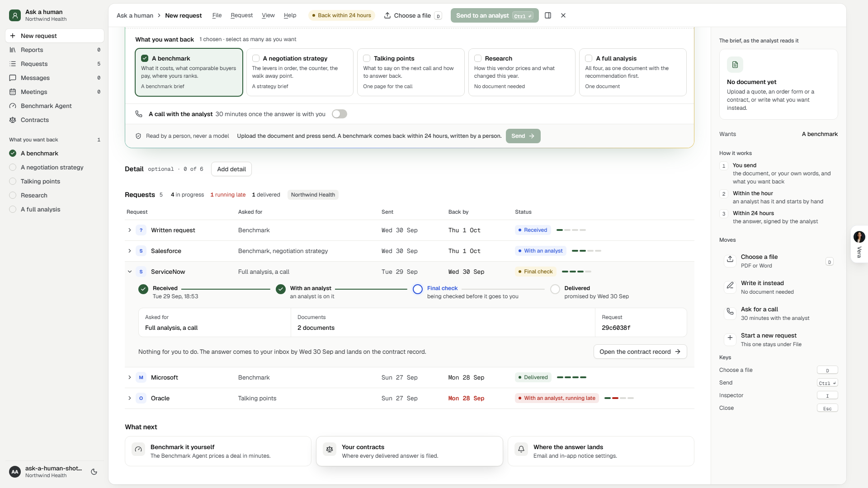This screenshot has width=868, height=488.
Task: Click the Send to an analyst button
Action: point(495,15)
